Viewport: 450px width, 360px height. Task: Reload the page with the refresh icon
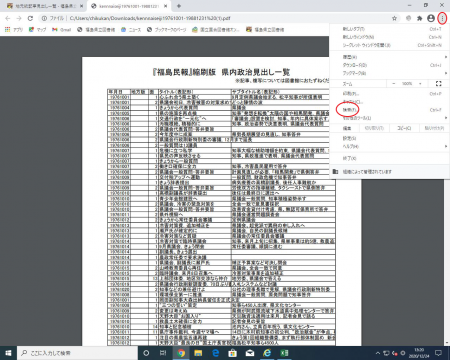pos(30,18)
